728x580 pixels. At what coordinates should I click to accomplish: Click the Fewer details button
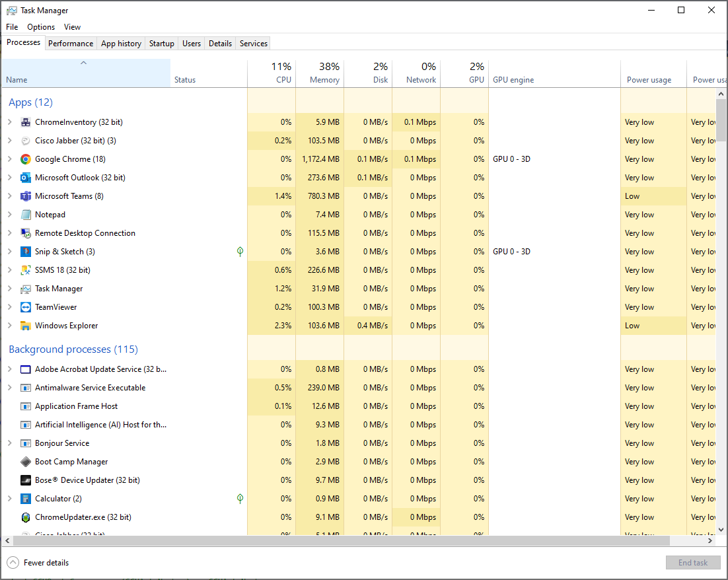pyautogui.click(x=38, y=563)
